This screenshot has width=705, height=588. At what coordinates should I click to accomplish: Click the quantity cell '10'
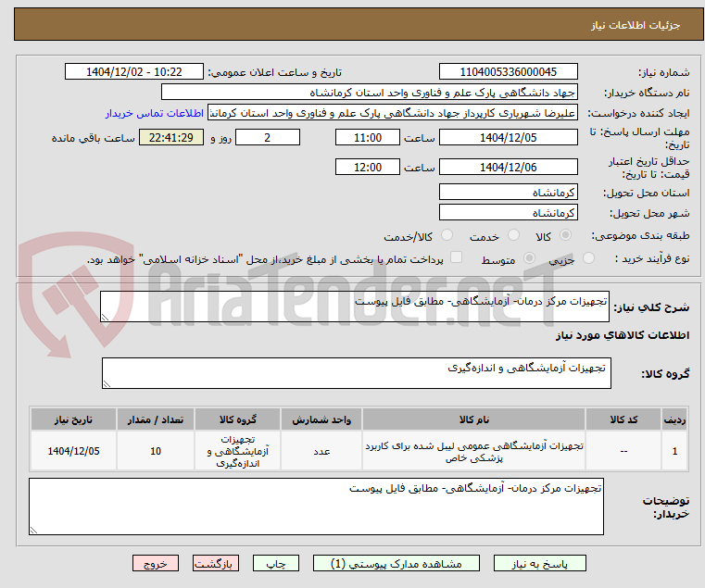pos(155,451)
